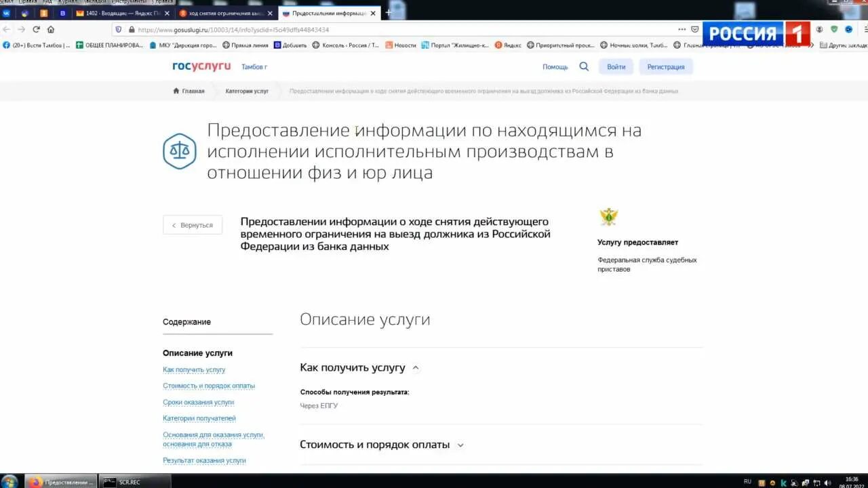Show site security padlock info
Image resolution: width=868 pixels, height=488 pixels.
click(x=130, y=29)
